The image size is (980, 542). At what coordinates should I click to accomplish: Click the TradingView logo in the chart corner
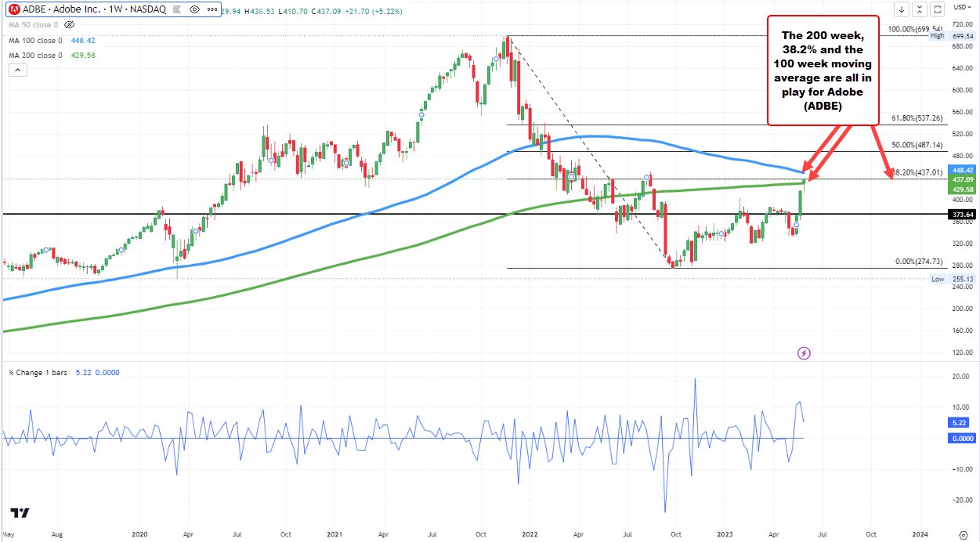tap(20, 513)
